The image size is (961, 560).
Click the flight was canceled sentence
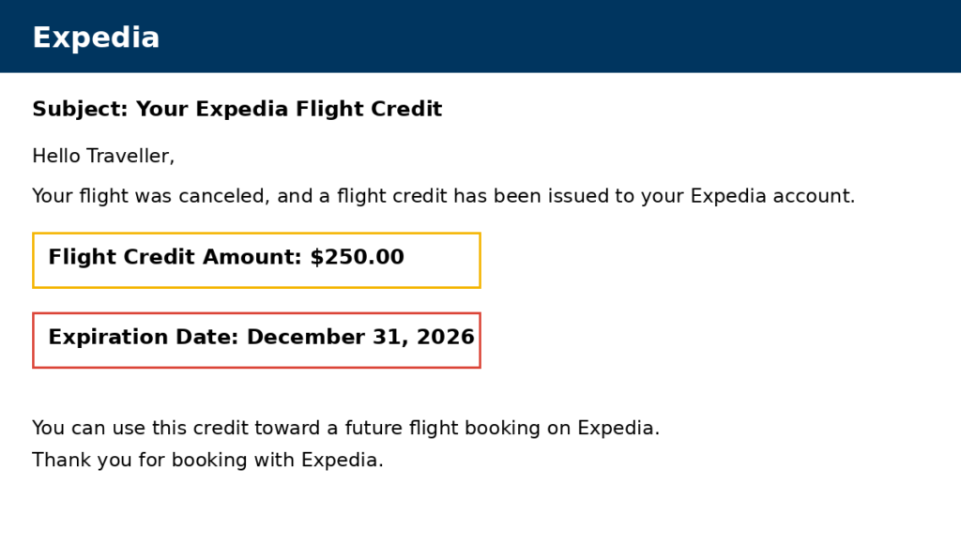click(x=443, y=196)
